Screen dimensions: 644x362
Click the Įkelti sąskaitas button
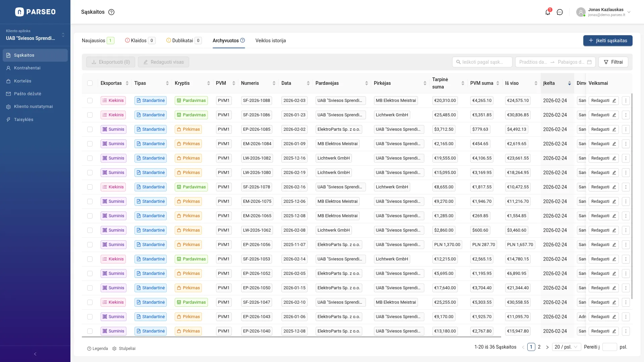point(607,41)
